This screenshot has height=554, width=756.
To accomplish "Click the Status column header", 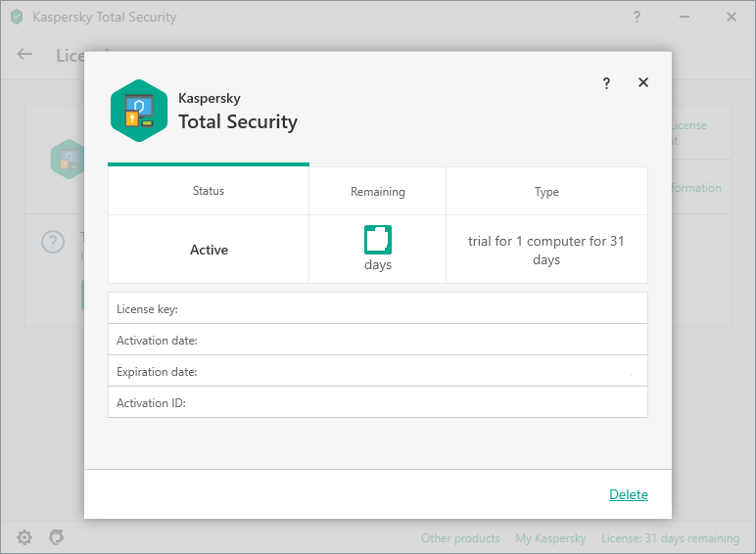I will tap(209, 190).
